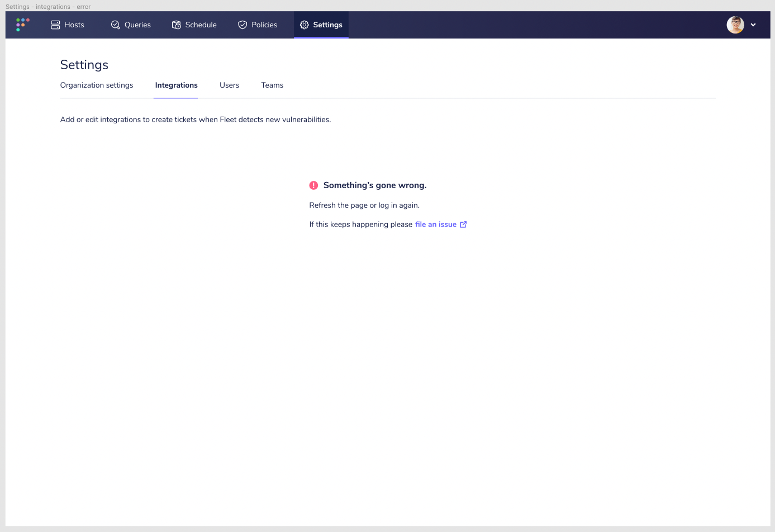Click the Fleet logo icon
This screenshot has height=532, width=775.
(22, 25)
